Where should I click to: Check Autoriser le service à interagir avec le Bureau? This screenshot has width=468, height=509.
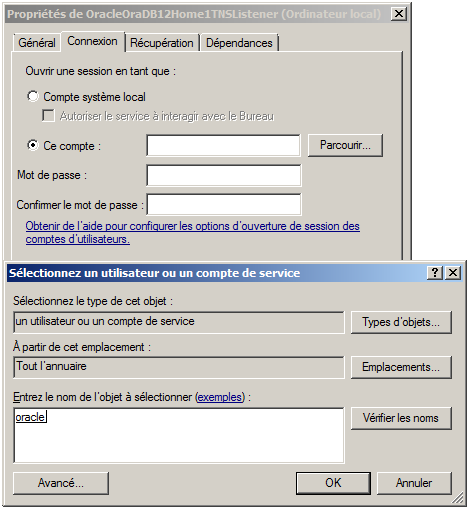click(48, 116)
